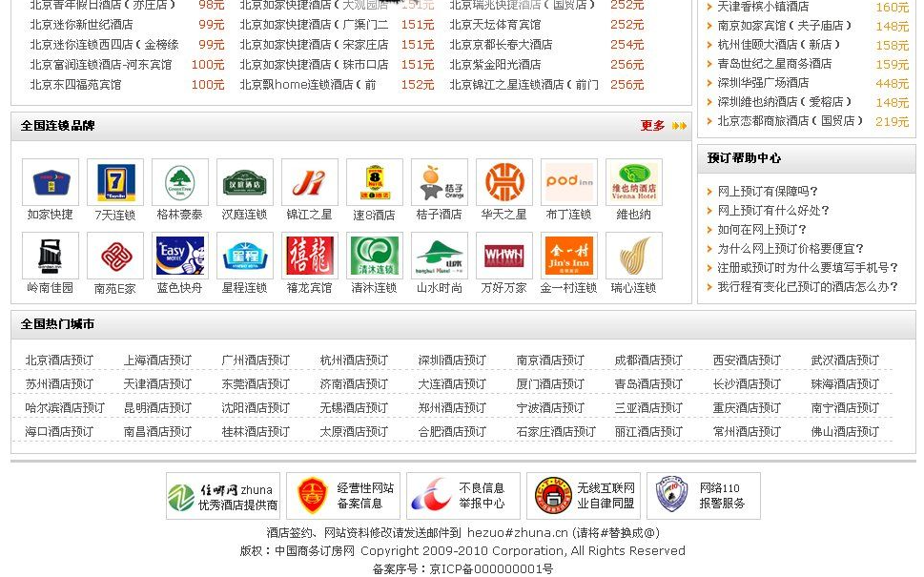Open 北京酒店预订 city link
Viewport: 924px width, 577px height.
pyautogui.click(x=59, y=361)
